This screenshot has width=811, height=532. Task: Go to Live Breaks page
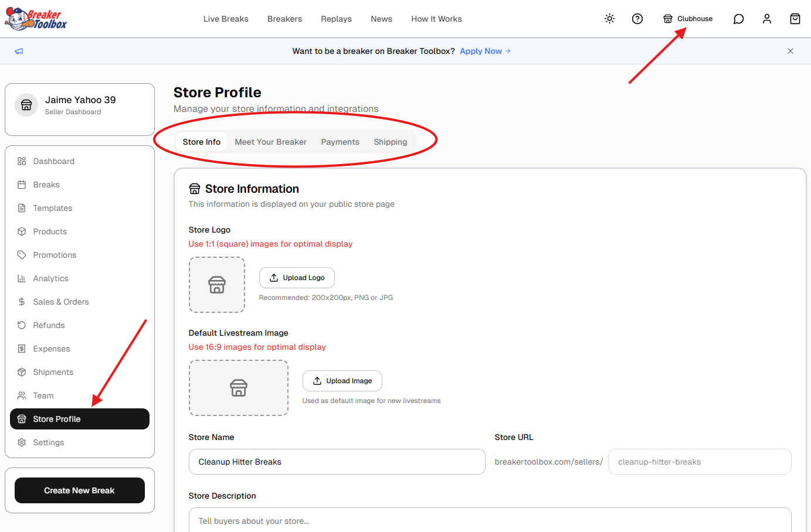226,19
